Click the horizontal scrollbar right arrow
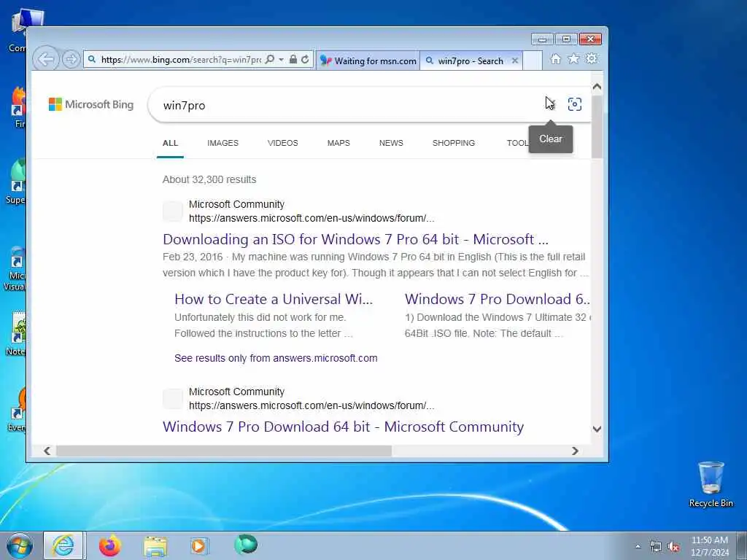The width and height of the screenshot is (747, 560). click(x=575, y=451)
